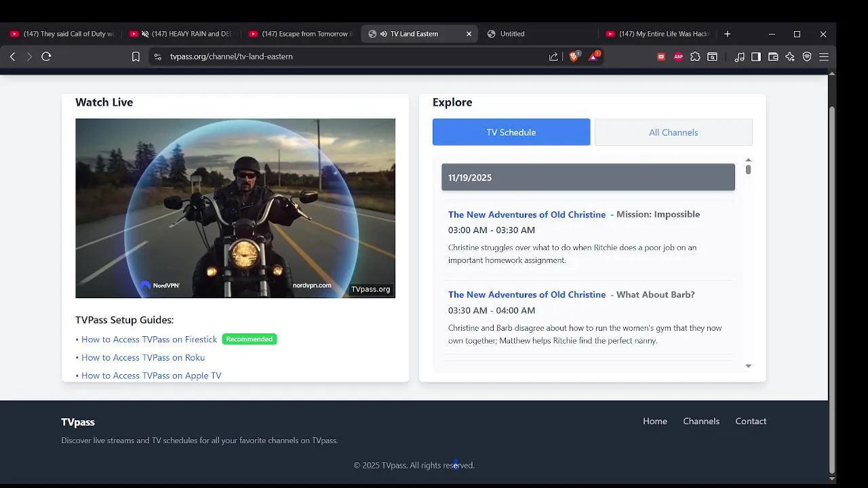Click the page vertical scrollbar thumb

click(x=832, y=289)
